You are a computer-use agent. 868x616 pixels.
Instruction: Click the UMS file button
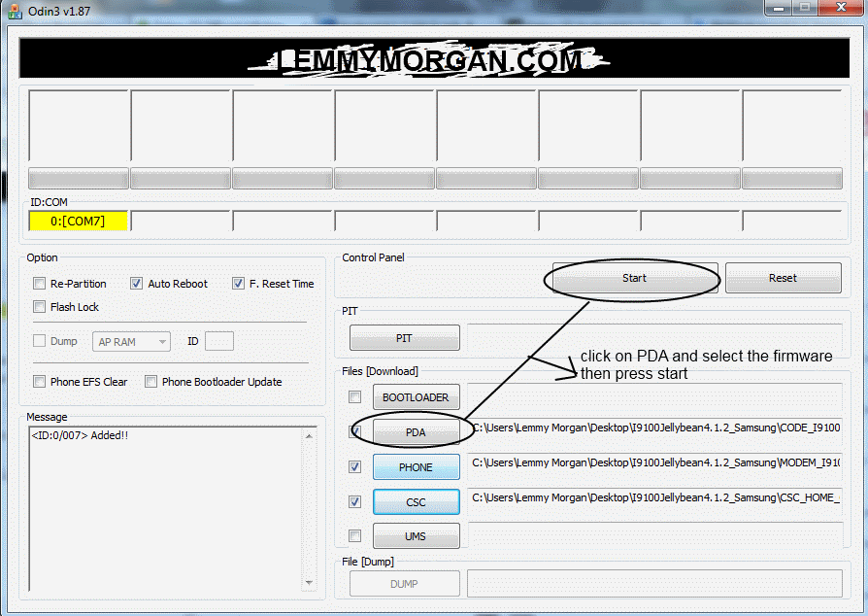tap(416, 536)
